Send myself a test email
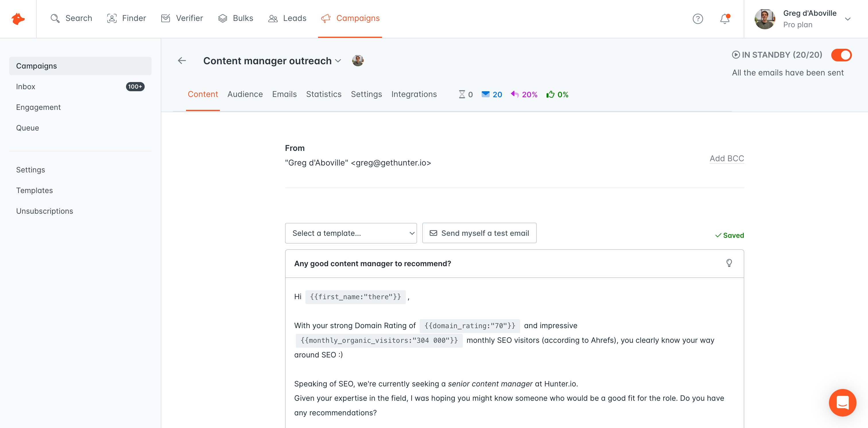This screenshot has width=868, height=428. pos(479,233)
